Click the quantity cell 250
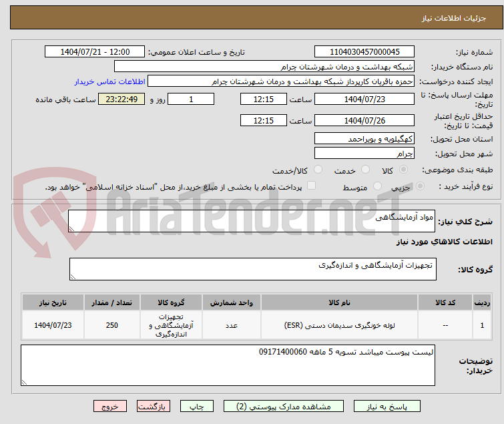Image resolution: width=504 pixels, height=424 pixels. point(112,325)
